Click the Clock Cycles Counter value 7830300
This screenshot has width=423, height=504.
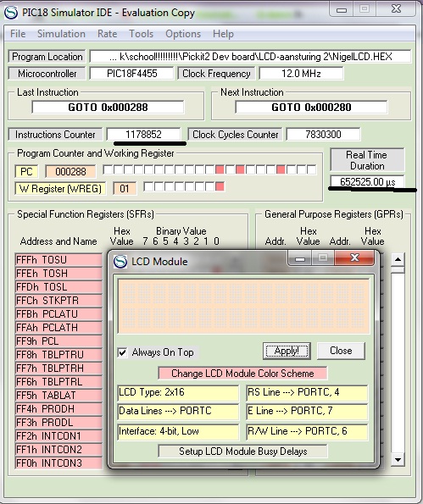pos(323,135)
